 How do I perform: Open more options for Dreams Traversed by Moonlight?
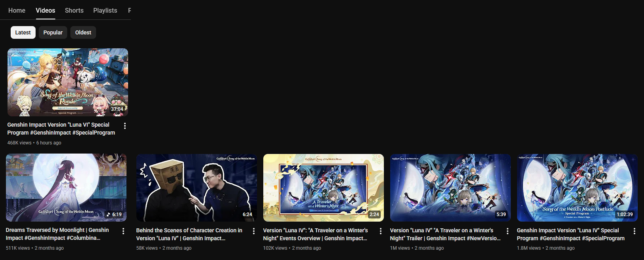(x=123, y=231)
